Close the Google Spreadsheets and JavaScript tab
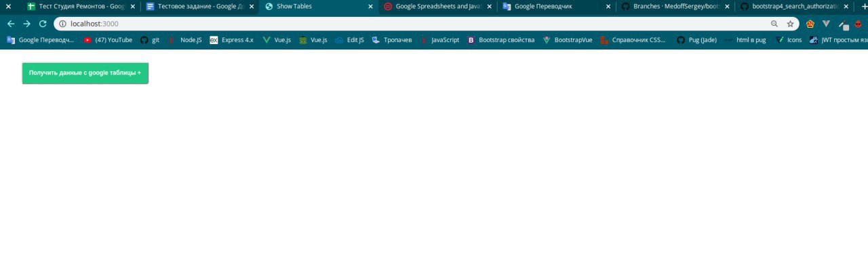Viewport: 868px width, 264px height. pyautogui.click(x=489, y=6)
